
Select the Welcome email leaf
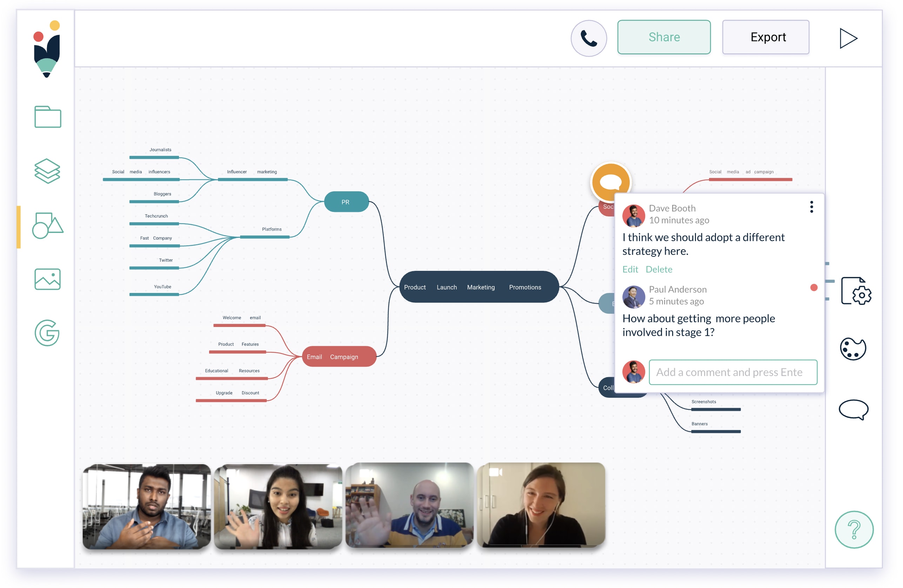tap(239, 321)
